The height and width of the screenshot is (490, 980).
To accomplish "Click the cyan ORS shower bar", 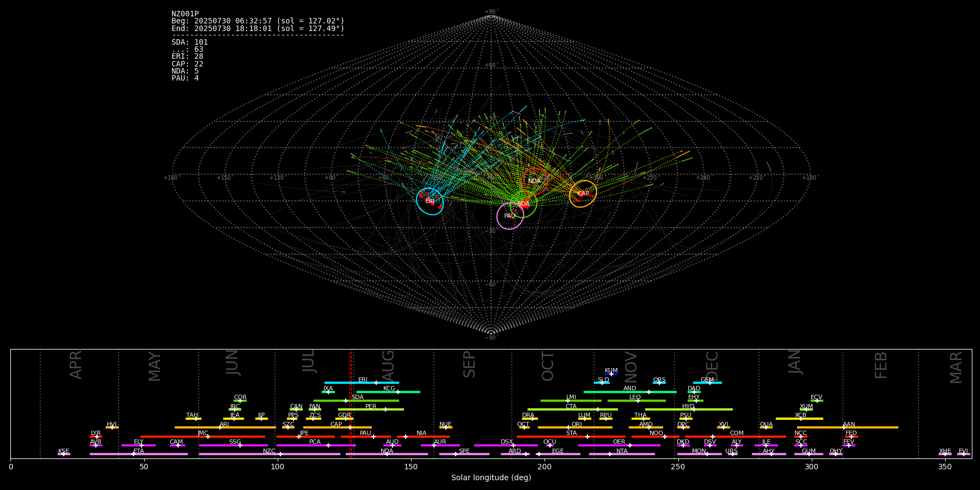I will [659, 383].
